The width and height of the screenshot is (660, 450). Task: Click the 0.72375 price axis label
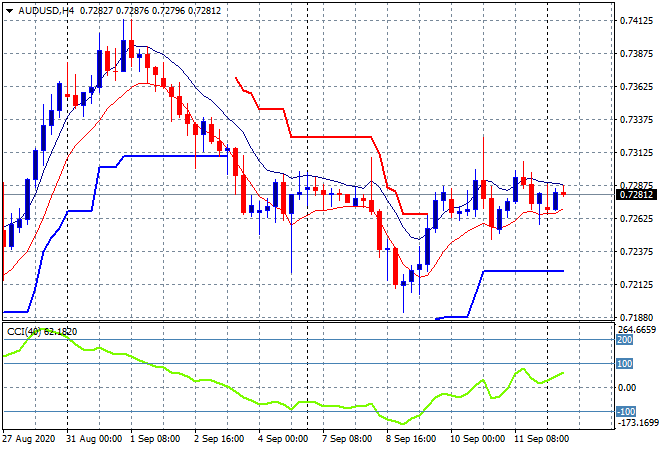tap(636, 251)
